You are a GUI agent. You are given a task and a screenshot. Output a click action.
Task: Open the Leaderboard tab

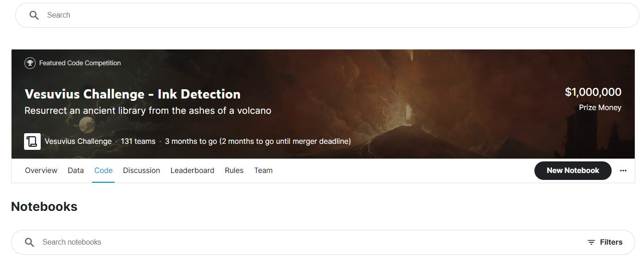(x=192, y=170)
